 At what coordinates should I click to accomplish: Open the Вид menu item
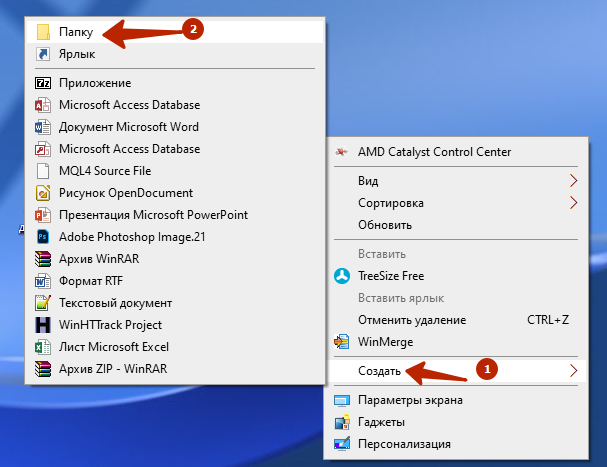pos(456,181)
